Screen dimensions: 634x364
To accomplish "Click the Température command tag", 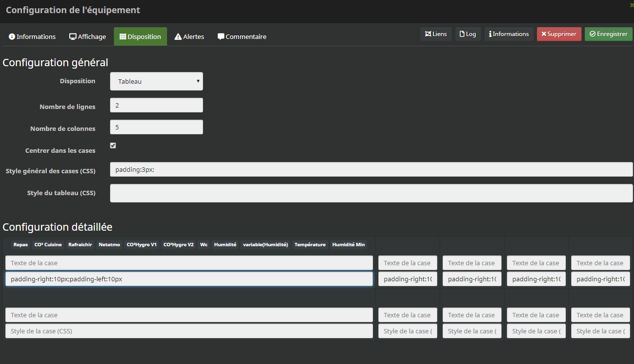I will 310,245.
